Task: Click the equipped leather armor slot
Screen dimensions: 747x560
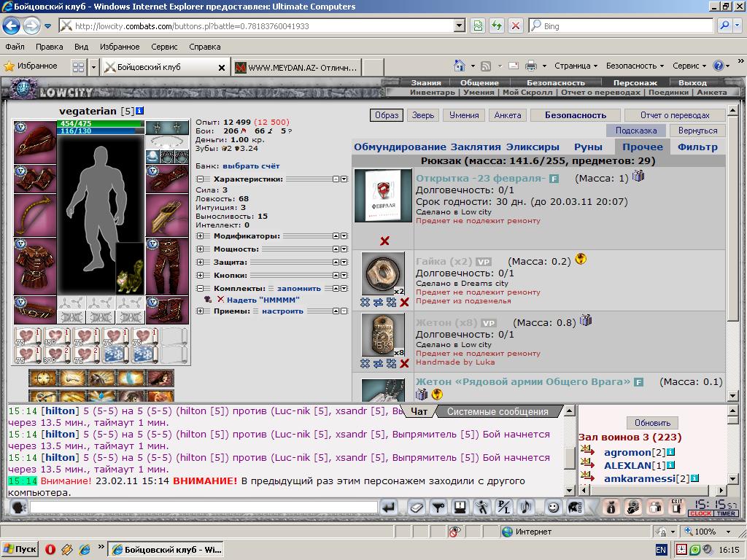Action: [35, 266]
